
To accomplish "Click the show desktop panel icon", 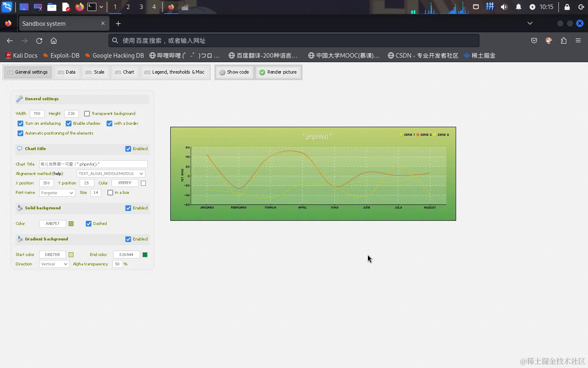I will click(24, 7).
